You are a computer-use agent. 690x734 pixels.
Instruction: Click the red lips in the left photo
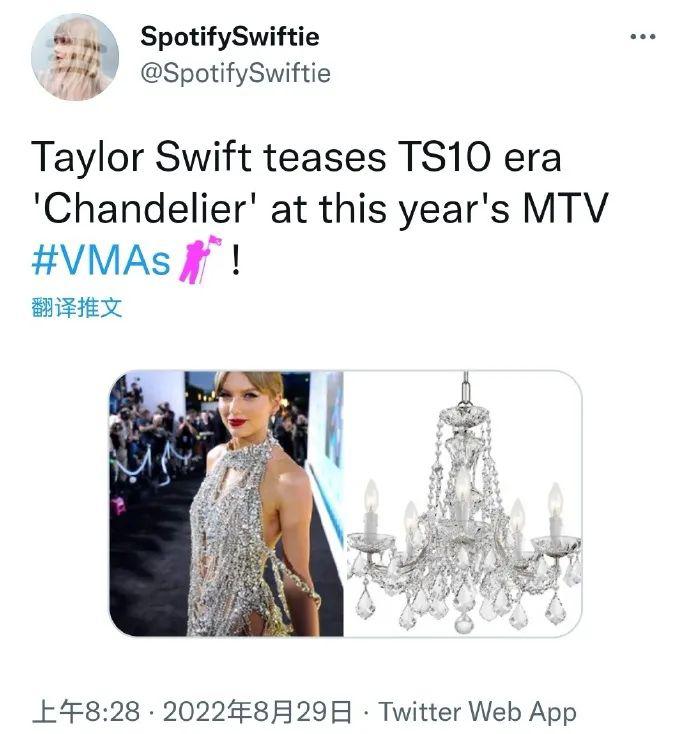coord(238,422)
